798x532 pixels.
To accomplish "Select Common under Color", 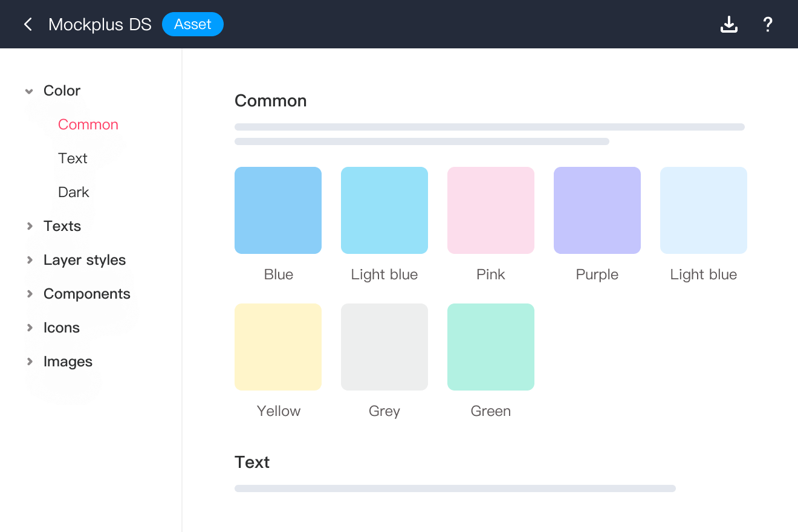I will (88, 125).
